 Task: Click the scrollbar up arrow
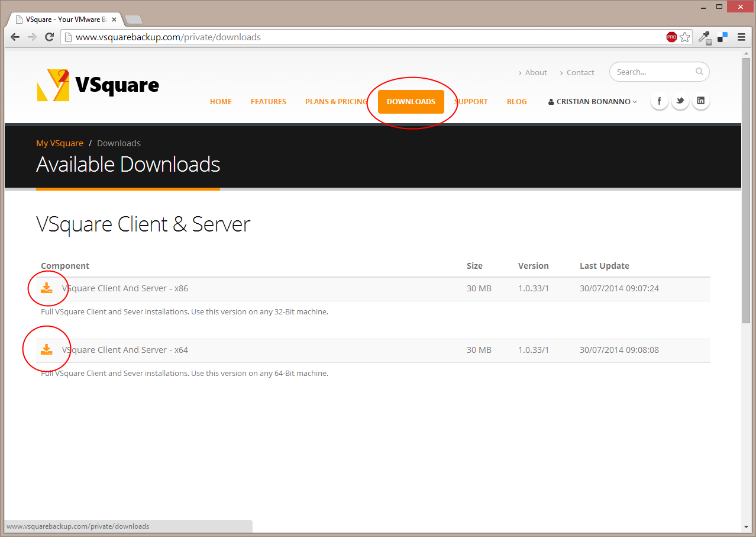pyautogui.click(x=747, y=54)
